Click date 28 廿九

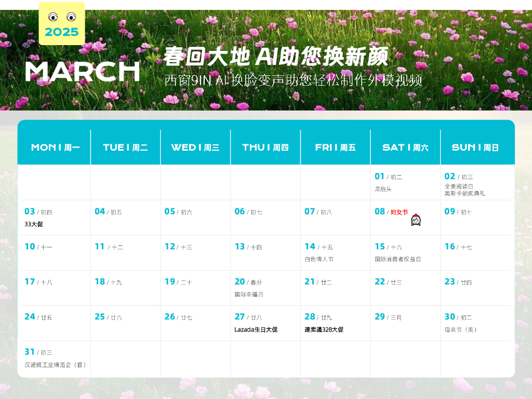pos(318,317)
